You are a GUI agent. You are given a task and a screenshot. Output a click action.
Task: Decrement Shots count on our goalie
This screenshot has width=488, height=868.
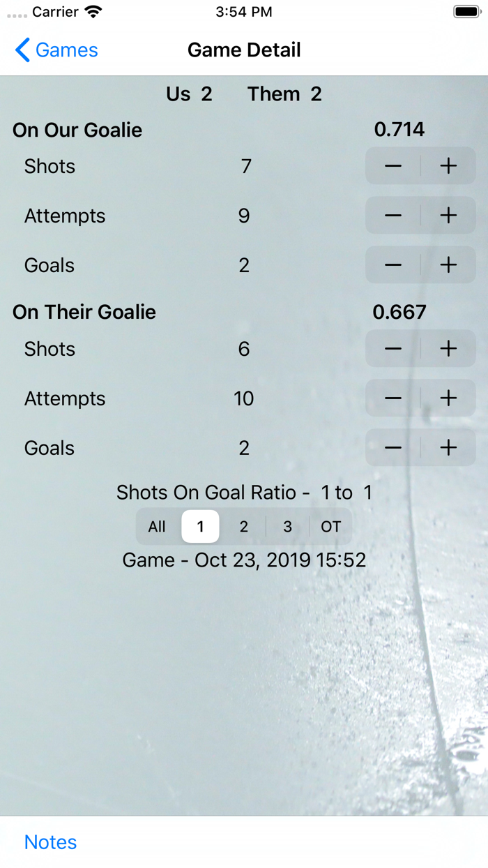392,166
